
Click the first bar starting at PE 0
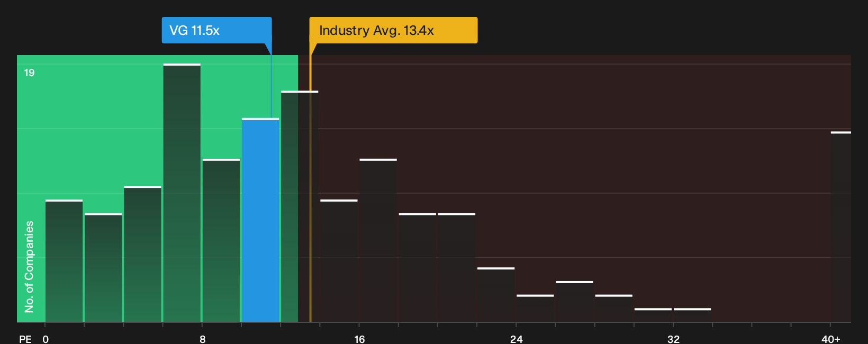point(64,261)
